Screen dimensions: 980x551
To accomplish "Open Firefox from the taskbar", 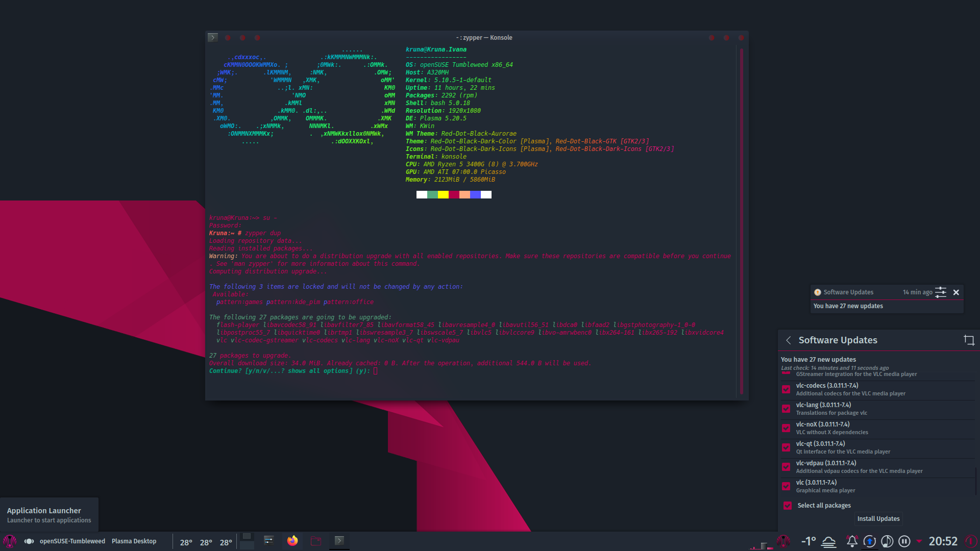I will click(x=292, y=541).
